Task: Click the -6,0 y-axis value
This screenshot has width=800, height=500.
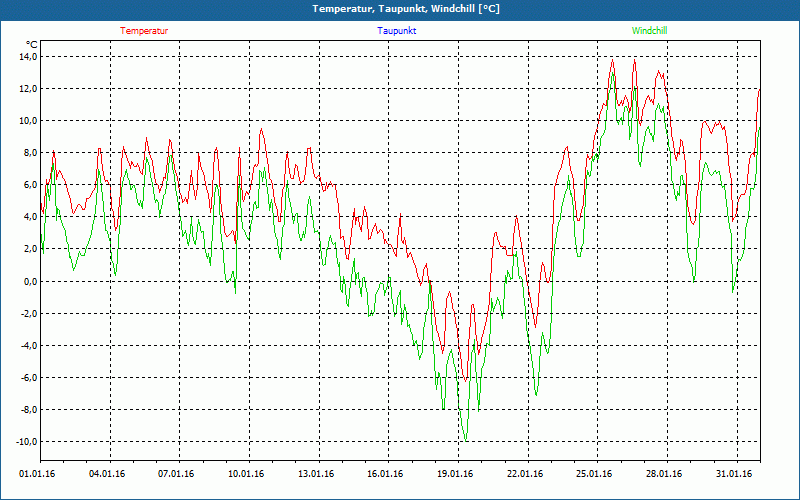Action: click(x=29, y=378)
